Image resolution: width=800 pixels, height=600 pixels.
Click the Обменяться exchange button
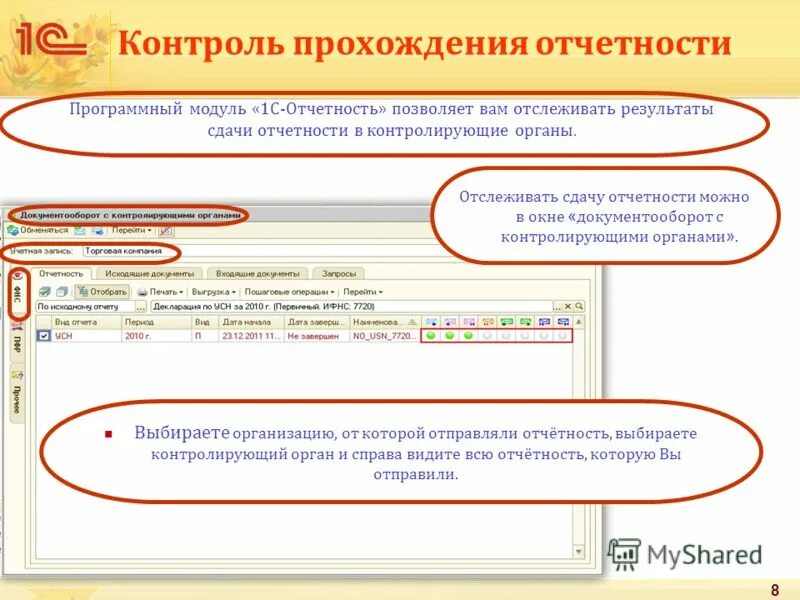(x=38, y=231)
